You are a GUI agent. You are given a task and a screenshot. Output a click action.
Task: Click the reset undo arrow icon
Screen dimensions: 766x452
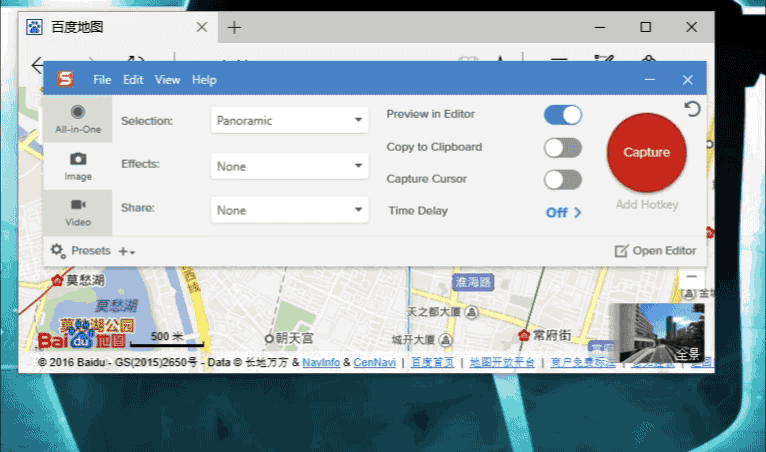tap(692, 108)
